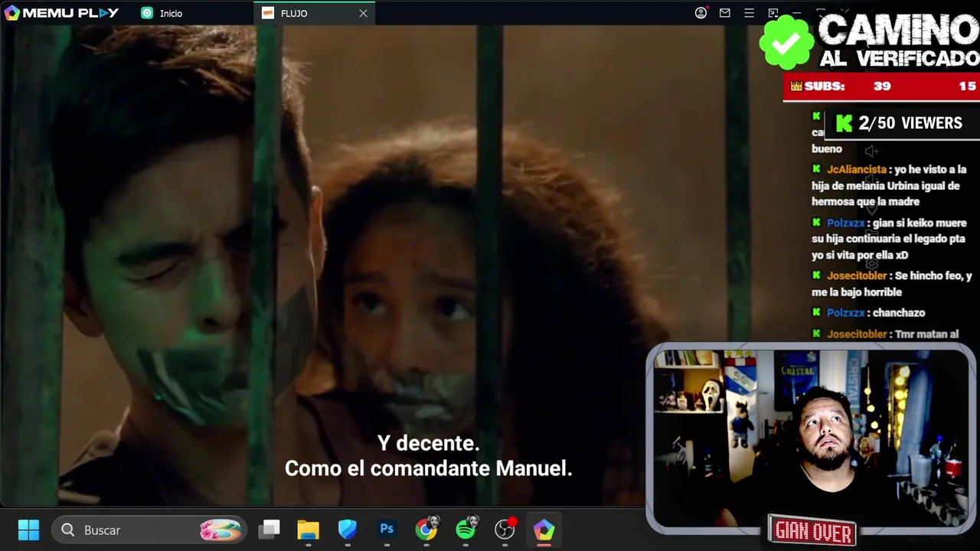The height and width of the screenshot is (551, 980).
Task: Click the MEmu Play logo
Action: [x=61, y=13]
